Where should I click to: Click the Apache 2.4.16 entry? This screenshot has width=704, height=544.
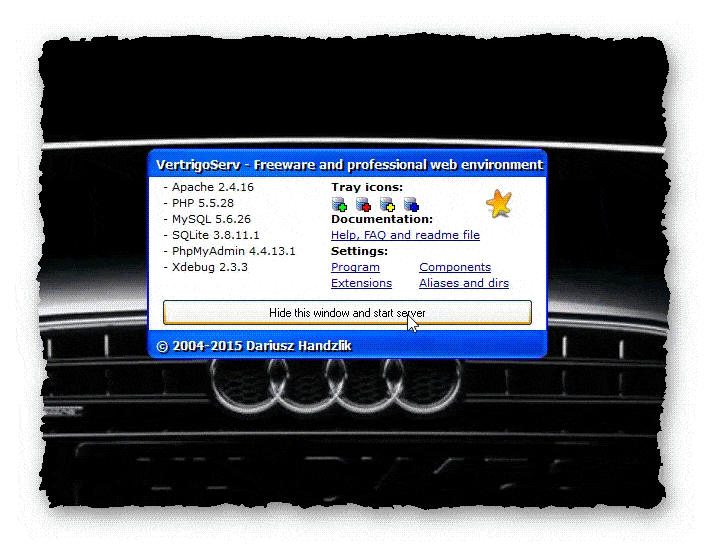click(x=209, y=187)
